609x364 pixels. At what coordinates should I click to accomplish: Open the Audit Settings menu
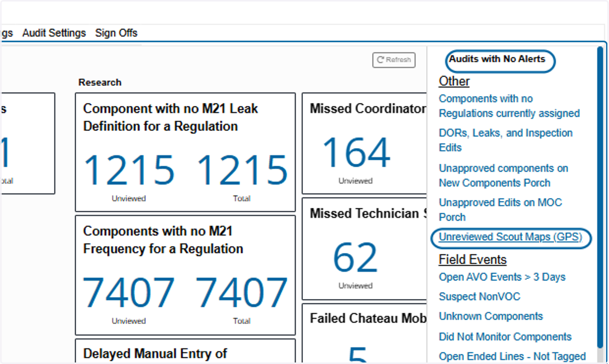(x=54, y=33)
